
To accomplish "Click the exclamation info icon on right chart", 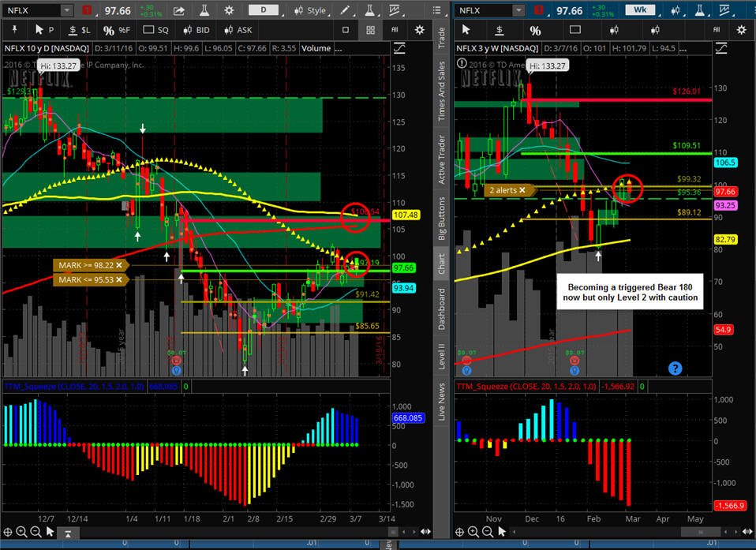I will 462,63.
